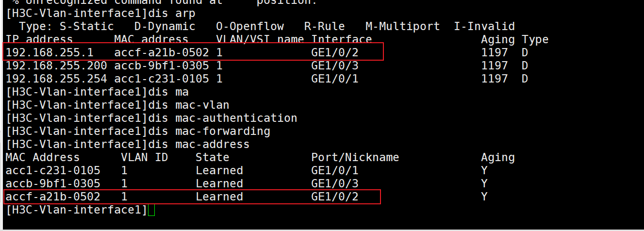Click IP address 192.168.255.200 in ARP output
Screen dimensions: 644x231
pos(56,66)
